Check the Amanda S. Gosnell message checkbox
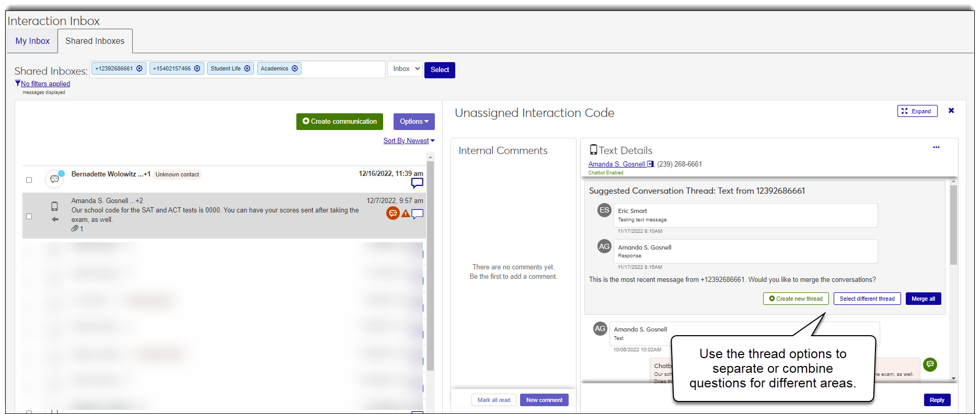This screenshot has width=980, height=414. click(x=29, y=216)
